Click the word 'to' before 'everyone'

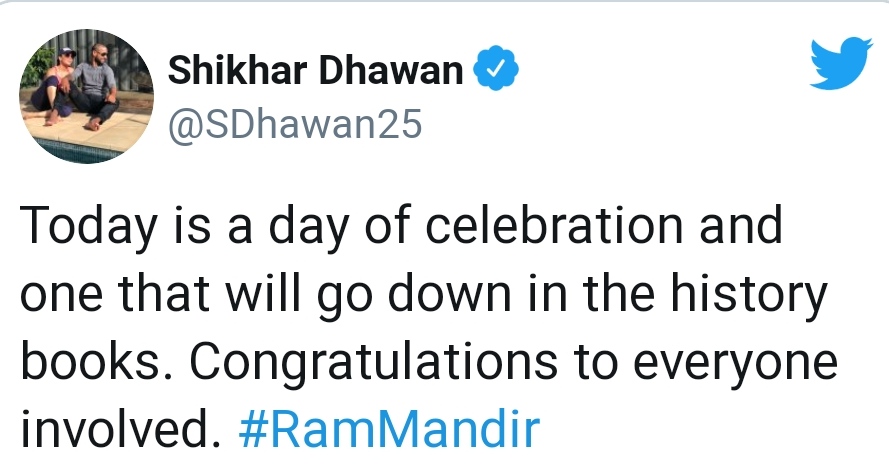coord(595,363)
